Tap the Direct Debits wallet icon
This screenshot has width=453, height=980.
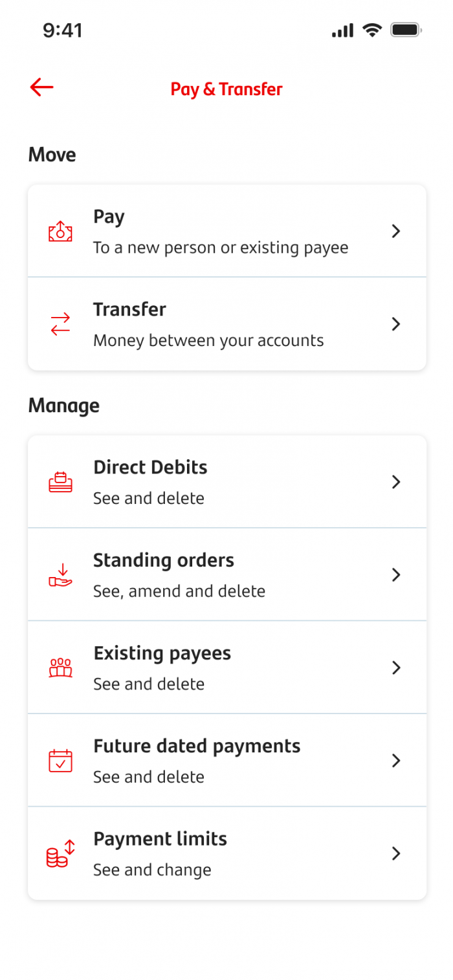60,481
